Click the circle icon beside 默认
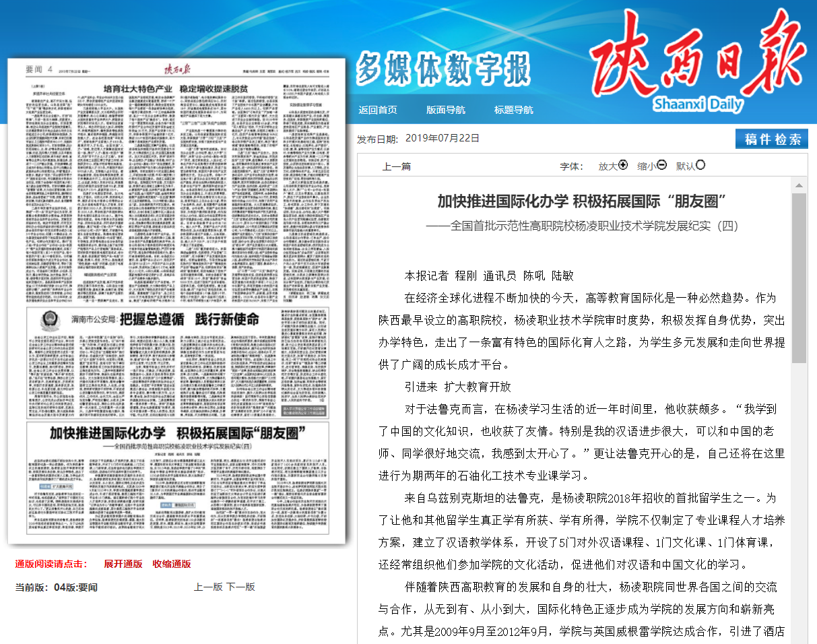The width and height of the screenshot is (817, 644). pos(700,165)
